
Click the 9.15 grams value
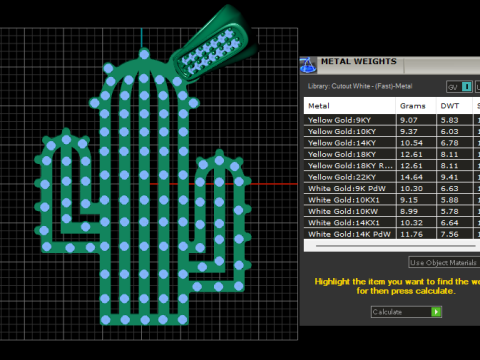pos(409,200)
